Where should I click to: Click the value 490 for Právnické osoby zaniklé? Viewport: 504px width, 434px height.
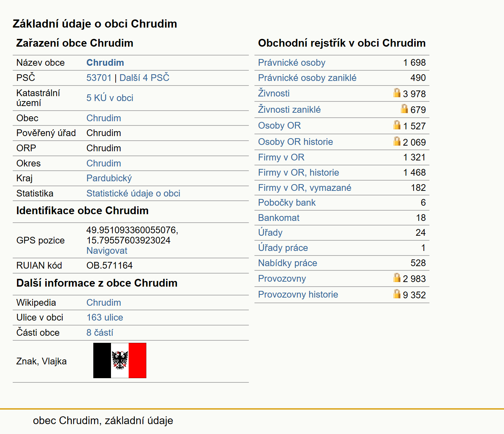(418, 78)
